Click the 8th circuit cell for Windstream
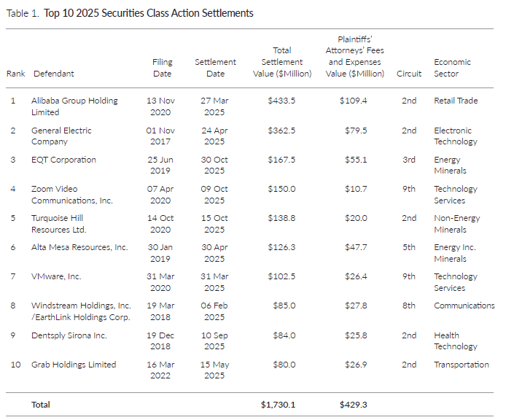 pyautogui.click(x=408, y=306)
